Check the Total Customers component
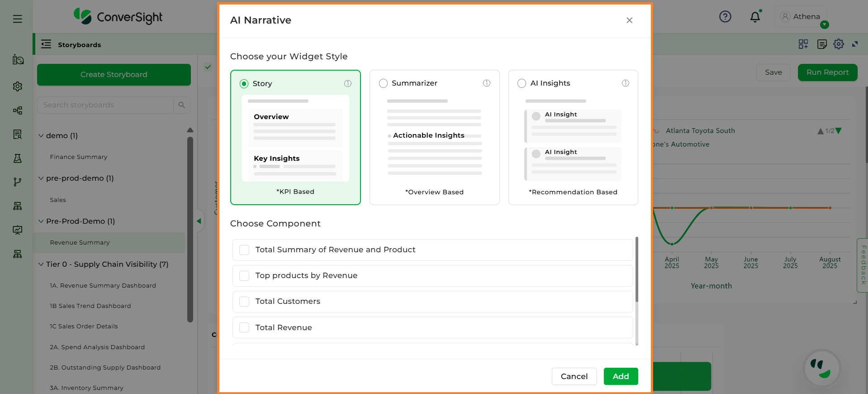The width and height of the screenshot is (868, 394). pyautogui.click(x=244, y=302)
